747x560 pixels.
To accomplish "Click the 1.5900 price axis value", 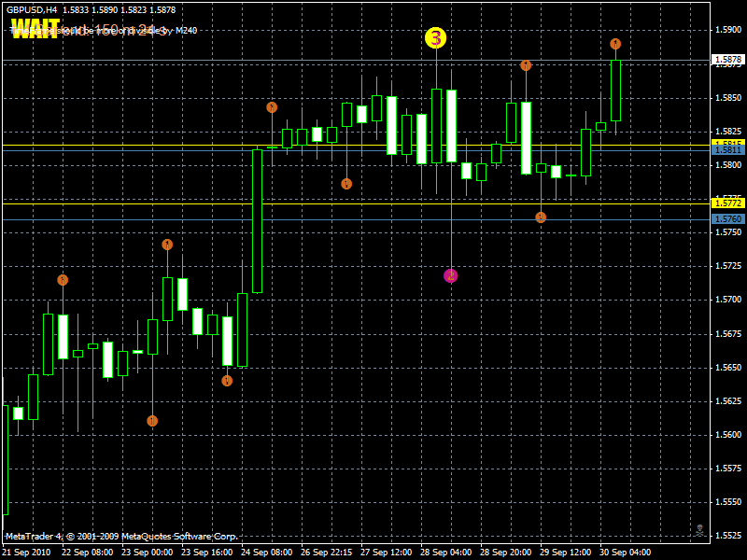I will tap(728, 30).
